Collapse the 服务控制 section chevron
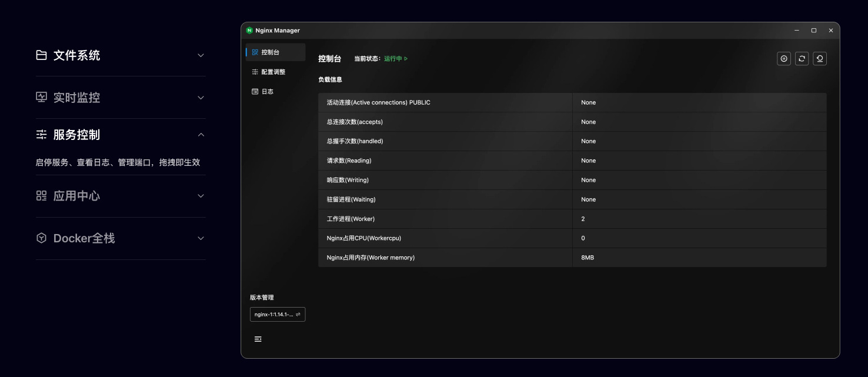The width and height of the screenshot is (868, 377). coord(201,135)
